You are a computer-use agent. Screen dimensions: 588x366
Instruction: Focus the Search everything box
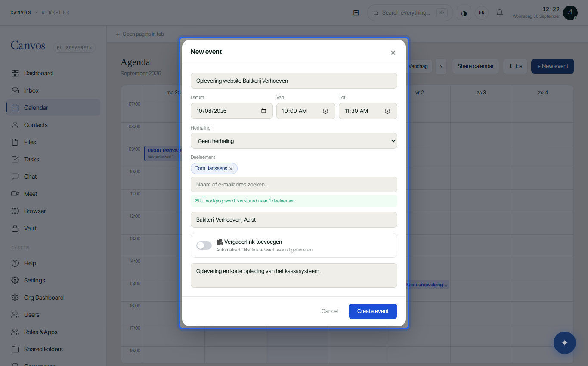pos(410,13)
